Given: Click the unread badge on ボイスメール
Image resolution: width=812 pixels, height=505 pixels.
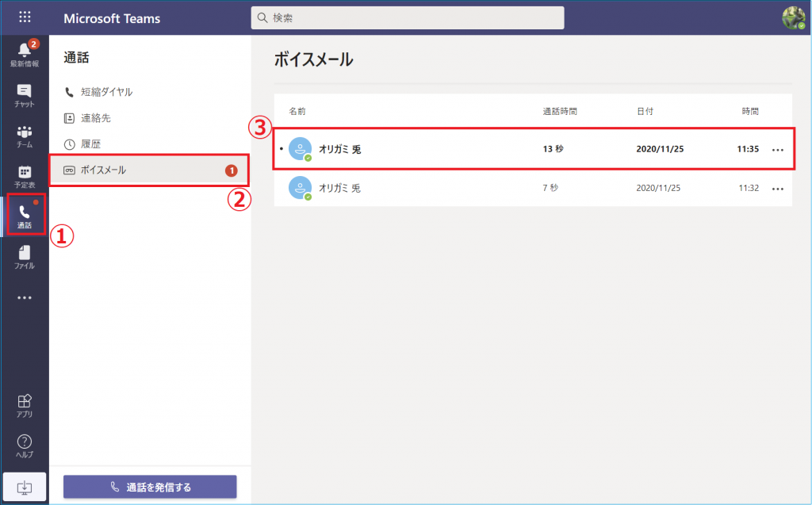Looking at the screenshot, I should point(232,170).
